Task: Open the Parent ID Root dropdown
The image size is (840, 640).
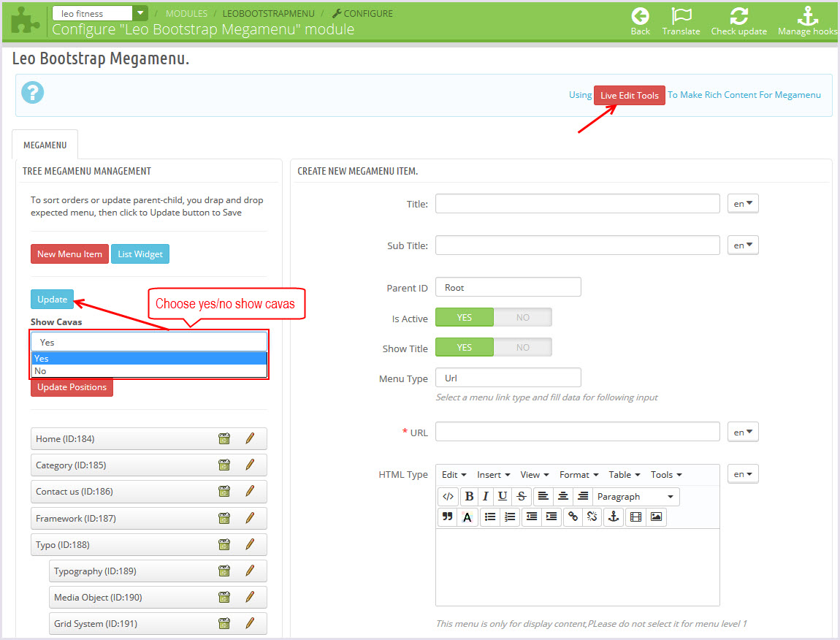Action: tap(508, 287)
